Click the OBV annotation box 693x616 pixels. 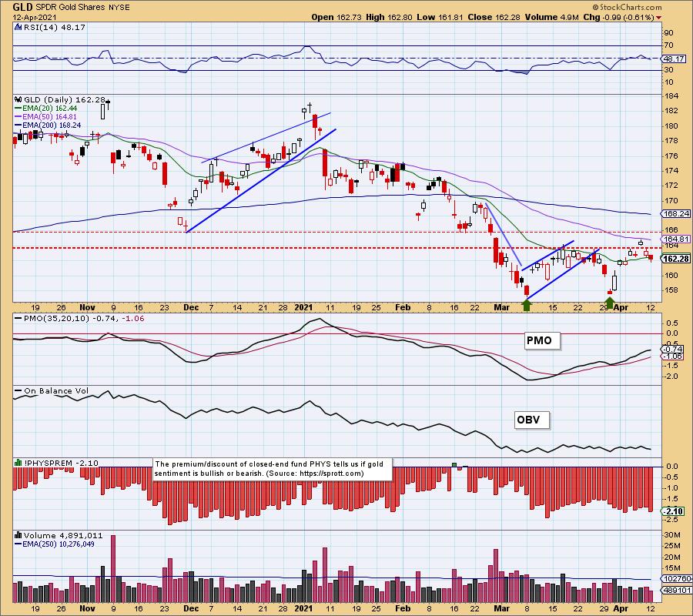tap(532, 420)
